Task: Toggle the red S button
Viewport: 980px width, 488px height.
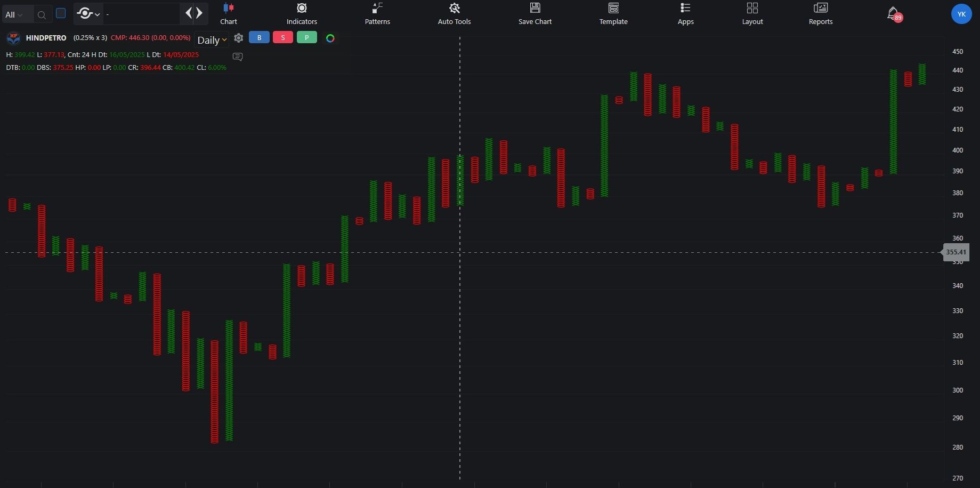Action: click(282, 37)
